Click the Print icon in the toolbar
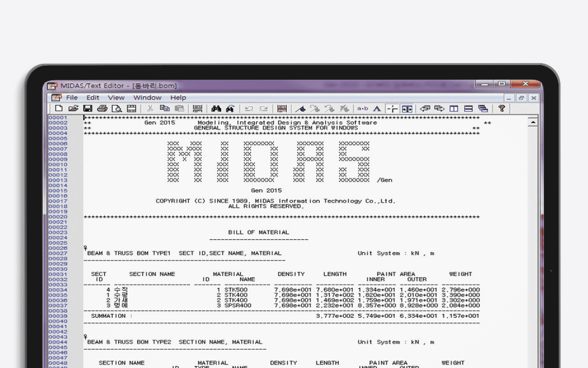The width and height of the screenshot is (588, 368). click(x=102, y=109)
